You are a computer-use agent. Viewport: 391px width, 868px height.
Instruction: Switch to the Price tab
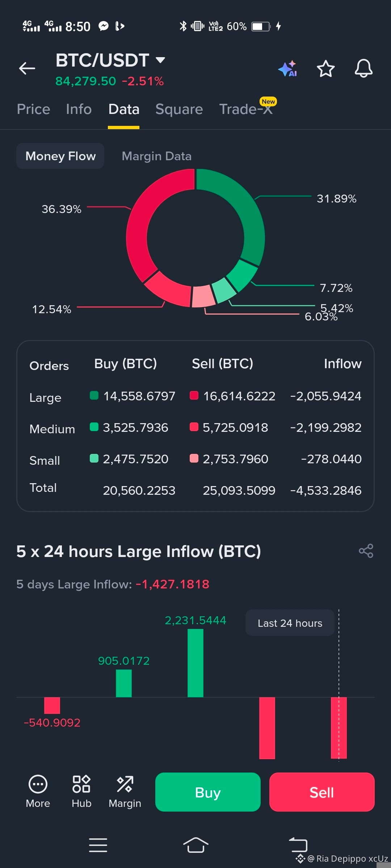click(33, 109)
